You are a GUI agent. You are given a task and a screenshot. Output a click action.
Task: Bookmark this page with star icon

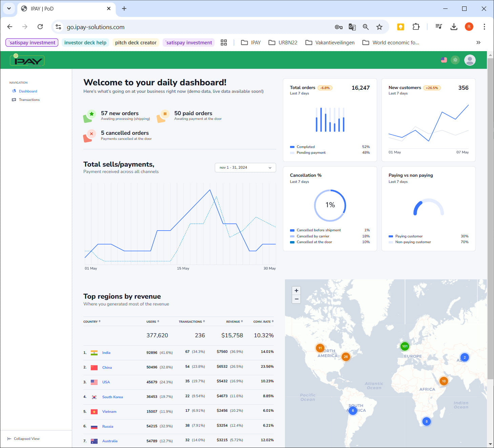pyautogui.click(x=379, y=27)
